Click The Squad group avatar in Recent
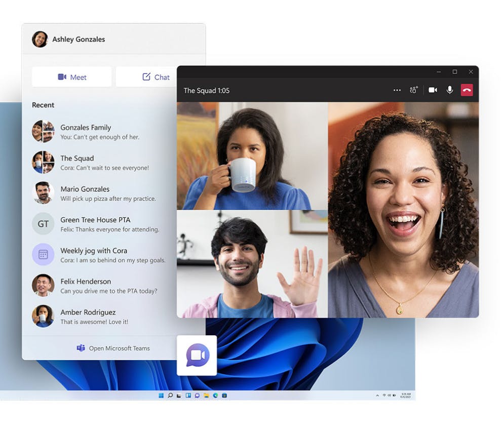 pyautogui.click(x=43, y=162)
